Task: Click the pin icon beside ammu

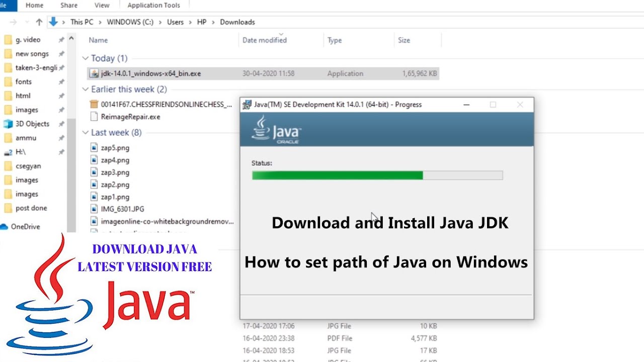Action: coord(61,138)
